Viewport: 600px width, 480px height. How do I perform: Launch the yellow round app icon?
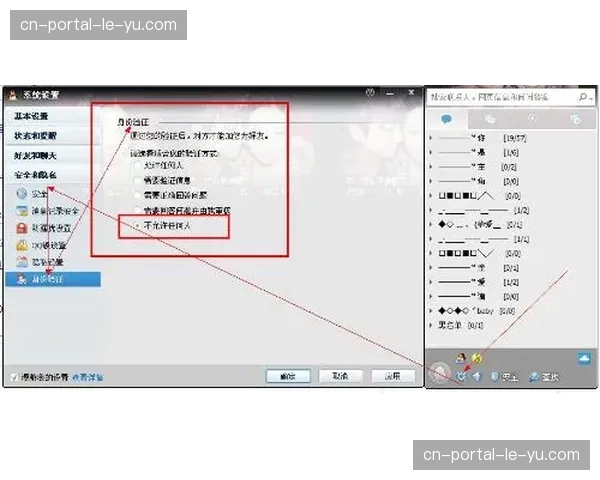(477, 358)
